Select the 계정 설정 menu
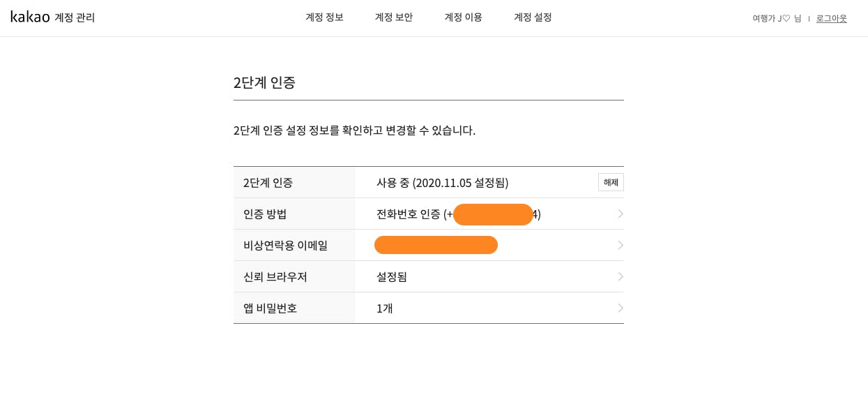 click(533, 17)
